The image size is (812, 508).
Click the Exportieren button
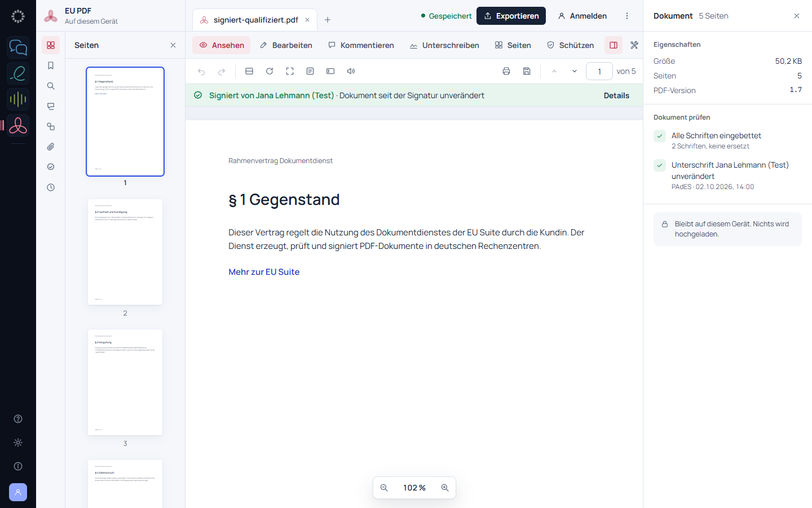tap(511, 16)
